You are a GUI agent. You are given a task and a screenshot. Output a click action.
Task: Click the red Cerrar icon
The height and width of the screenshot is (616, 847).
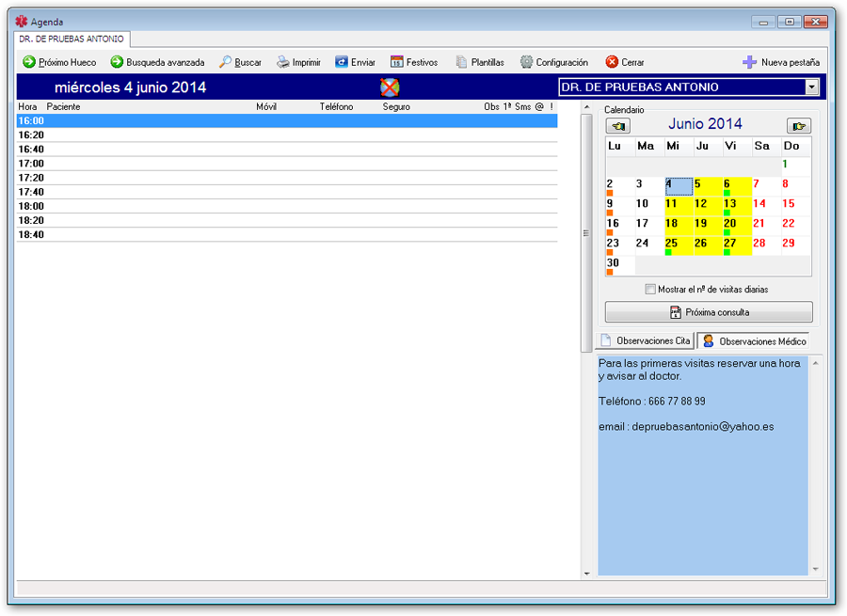click(x=612, y=62)
